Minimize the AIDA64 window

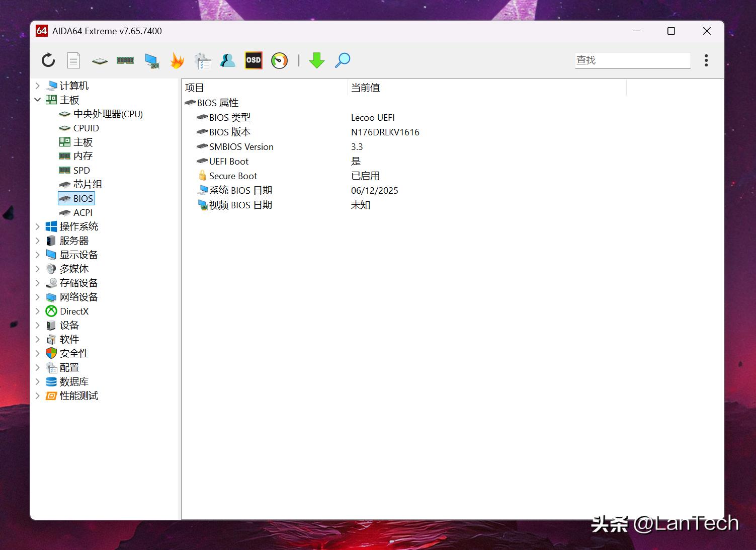[x=636, y=31]
